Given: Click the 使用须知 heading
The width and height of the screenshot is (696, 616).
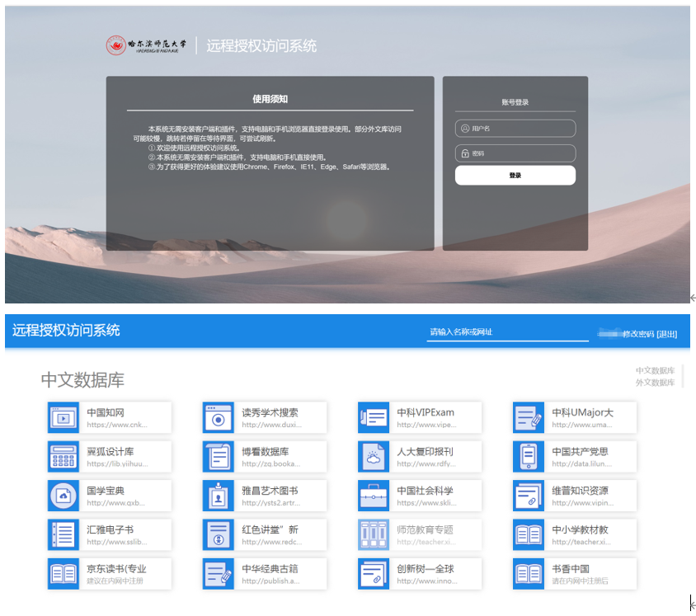Looking at the screenshot, I should [270, 99].
